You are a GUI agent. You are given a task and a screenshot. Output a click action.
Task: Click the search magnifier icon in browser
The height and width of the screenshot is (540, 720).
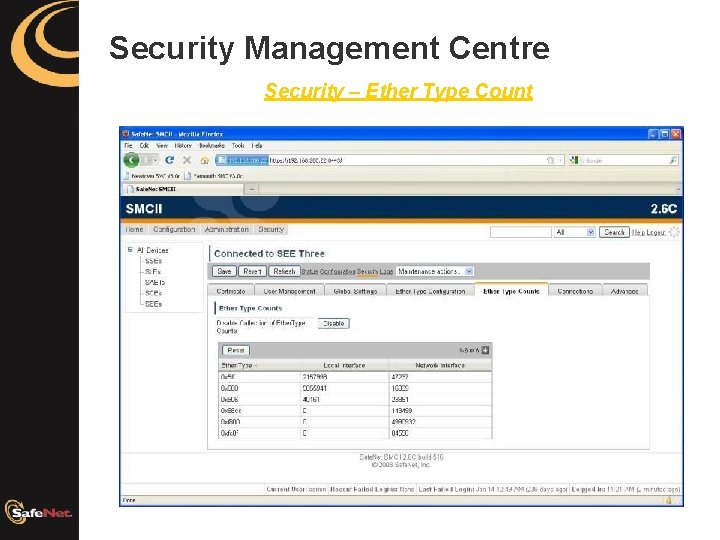(673, 160)
